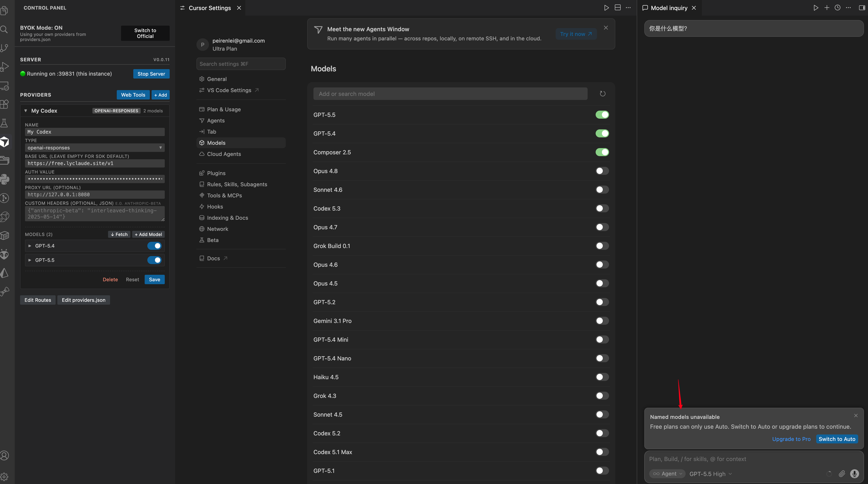The height and width of the screenshot is (484, 868).
Task: Open the Remote Explorer icon
Action: pyautogui.click(x=5, y=86)
